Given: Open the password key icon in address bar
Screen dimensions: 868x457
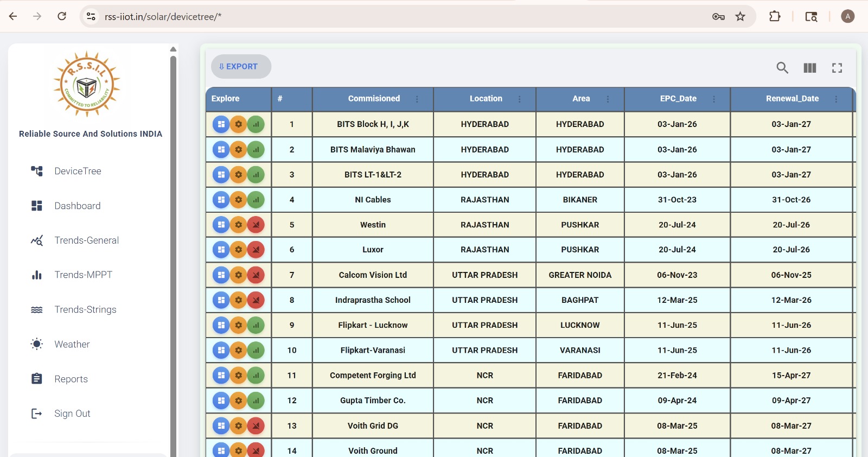Looking at the screenshot, I should (x=718, y=16).
